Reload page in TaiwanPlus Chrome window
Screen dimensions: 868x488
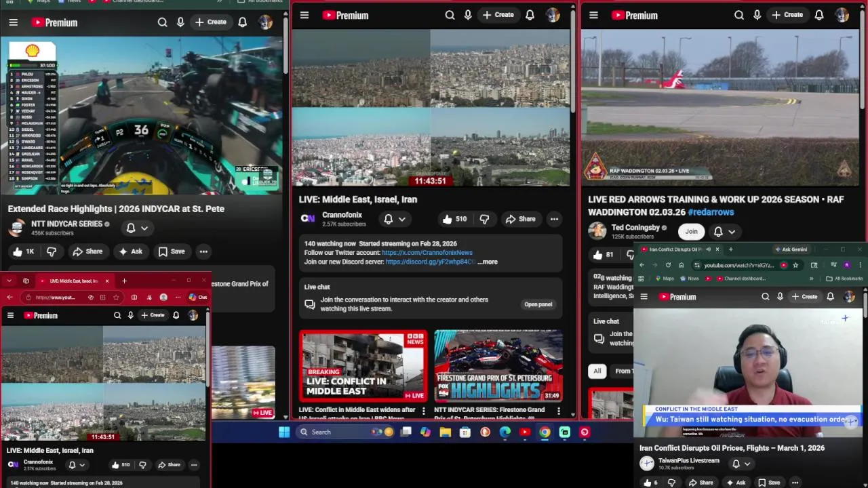click(x=668, y=265)
